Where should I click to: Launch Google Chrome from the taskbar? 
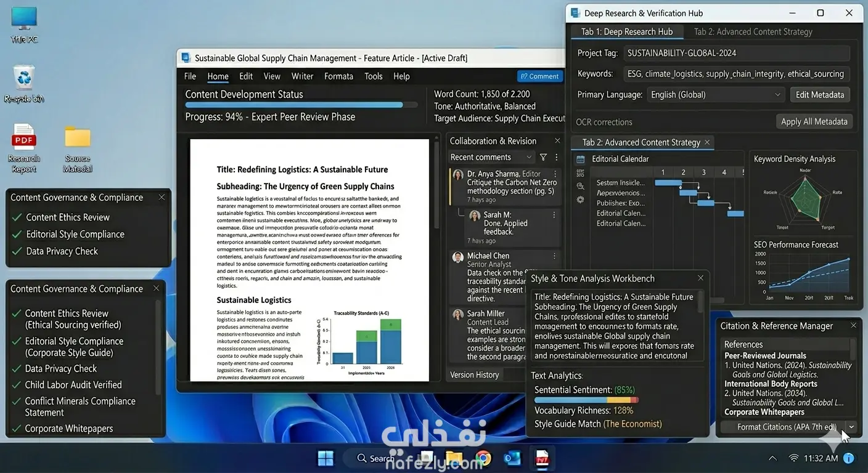coord(483,458)
